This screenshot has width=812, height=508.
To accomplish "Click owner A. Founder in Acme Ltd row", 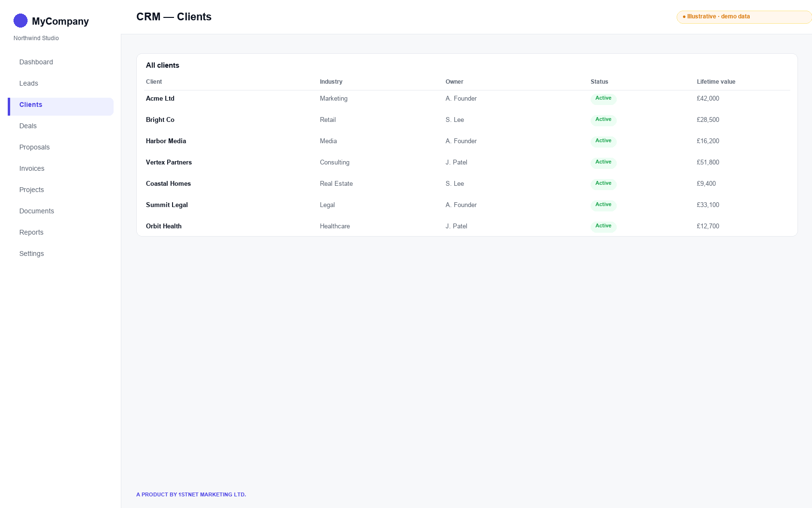I will click(x=461, y=98).
